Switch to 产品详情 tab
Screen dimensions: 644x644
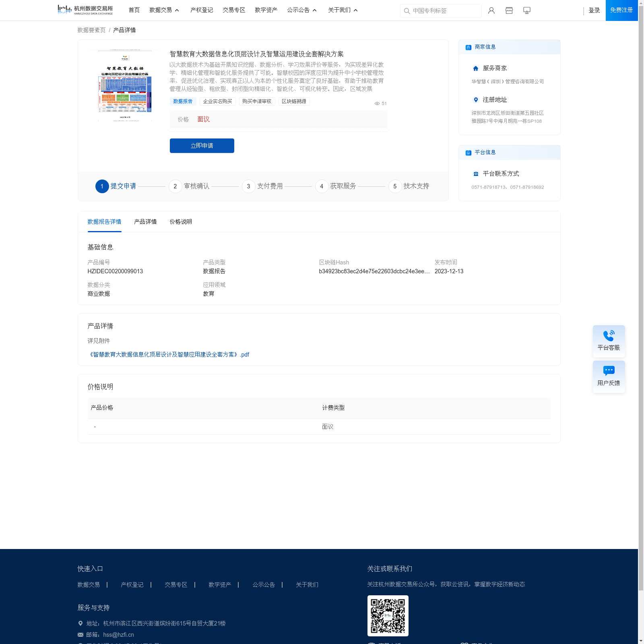tap(145, 222)
